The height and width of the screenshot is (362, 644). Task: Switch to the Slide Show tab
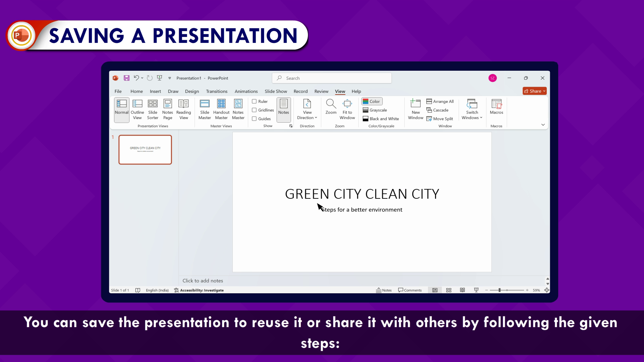[x=275, y=91]
